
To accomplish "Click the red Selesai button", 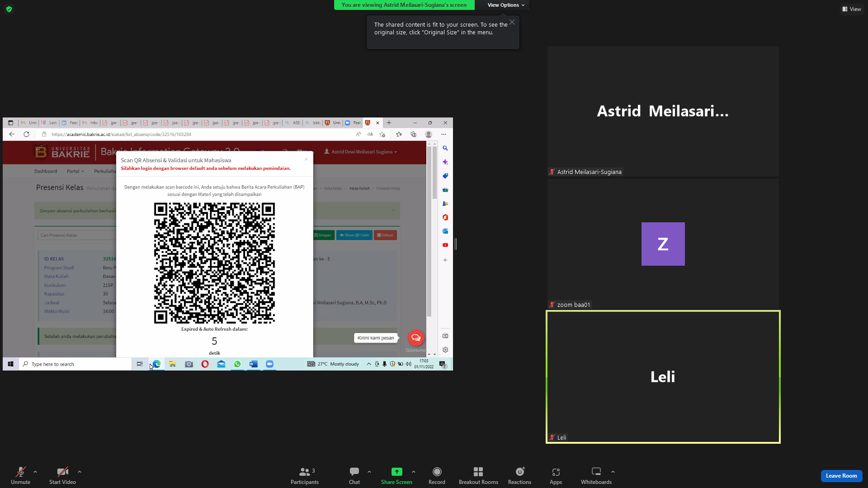I will tap(385, 235).
